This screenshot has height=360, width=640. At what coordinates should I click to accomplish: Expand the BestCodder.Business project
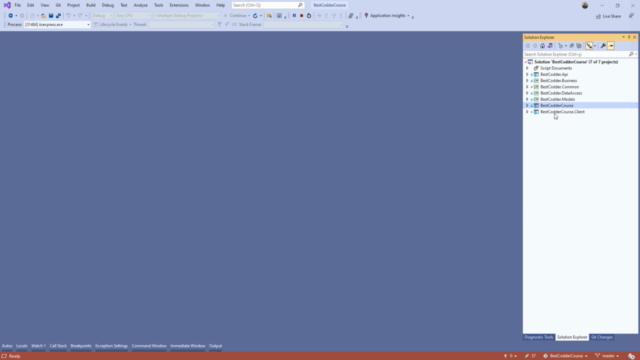(x=527, y=81)
